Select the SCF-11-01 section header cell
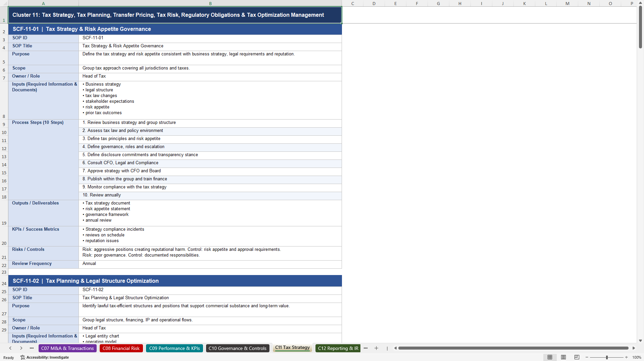Image resolution: width=644 pixels, height=361 pixels. (175, 29)
